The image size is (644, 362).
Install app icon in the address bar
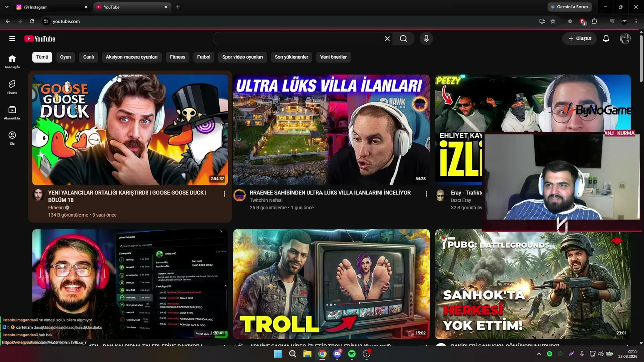(542, 21)
